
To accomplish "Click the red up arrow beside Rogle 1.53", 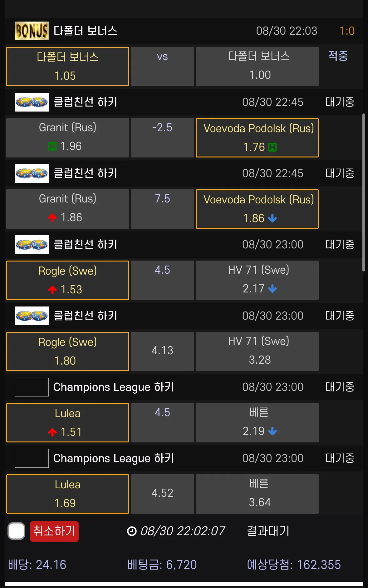I will pyautogui.click(x=52, y=290).
